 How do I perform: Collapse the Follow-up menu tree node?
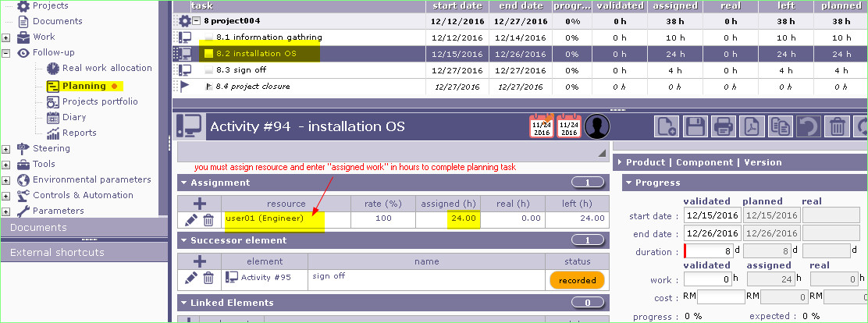[6, 54]
